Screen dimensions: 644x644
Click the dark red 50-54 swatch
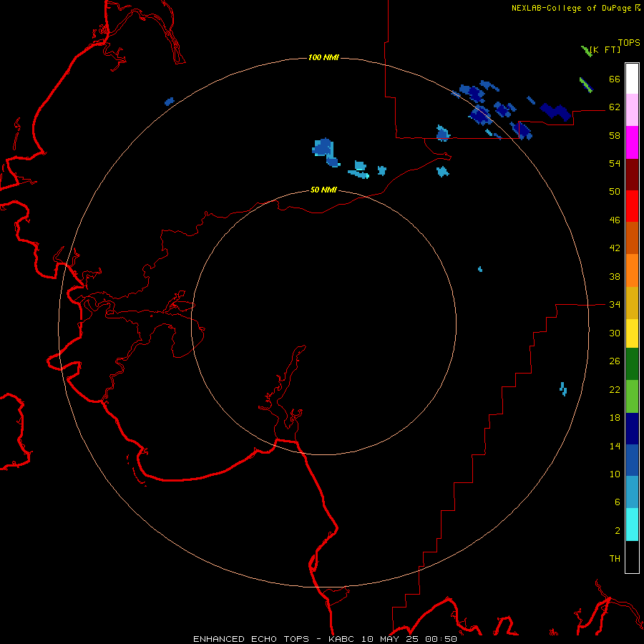[632, 175]
